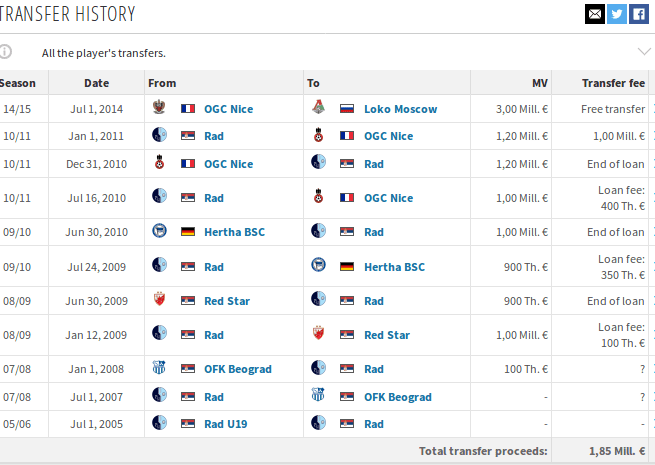
Task: Share via the Facebook icon
Action: 639,14
